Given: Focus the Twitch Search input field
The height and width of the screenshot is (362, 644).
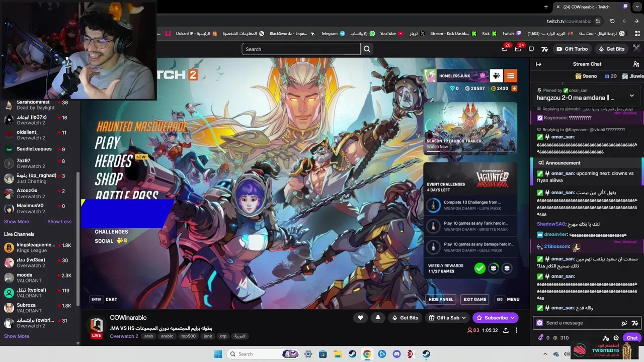Looking at the screenshot, I should click(x=301, y=49).
